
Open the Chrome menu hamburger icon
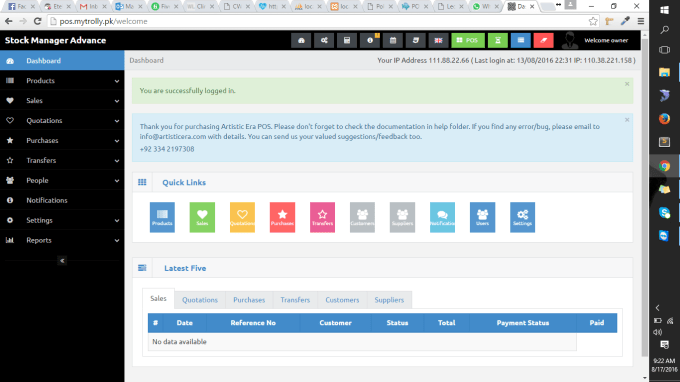click(641, 21)
